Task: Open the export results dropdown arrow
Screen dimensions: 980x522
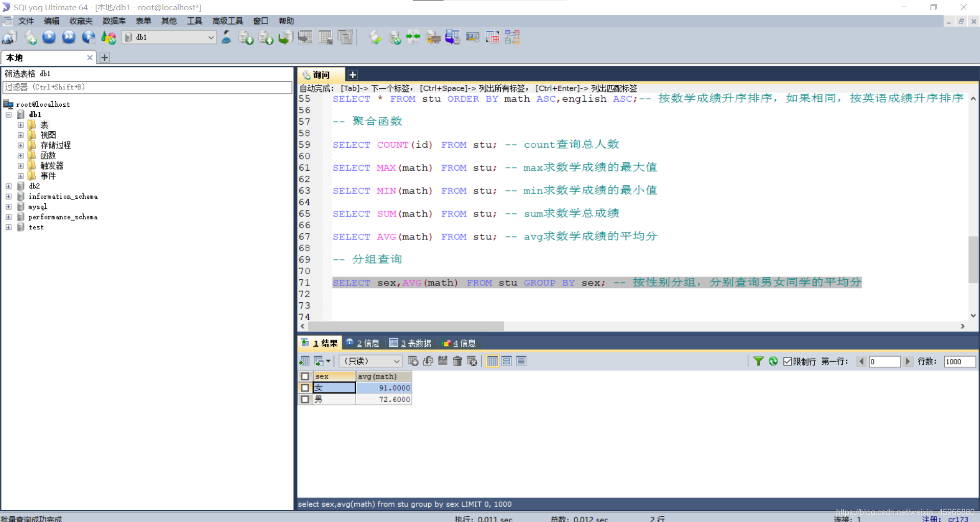Action: (x=328, y=361)
